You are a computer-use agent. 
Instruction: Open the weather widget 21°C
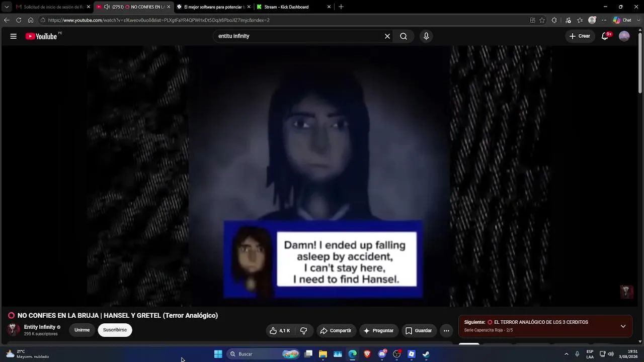[28, 354]
